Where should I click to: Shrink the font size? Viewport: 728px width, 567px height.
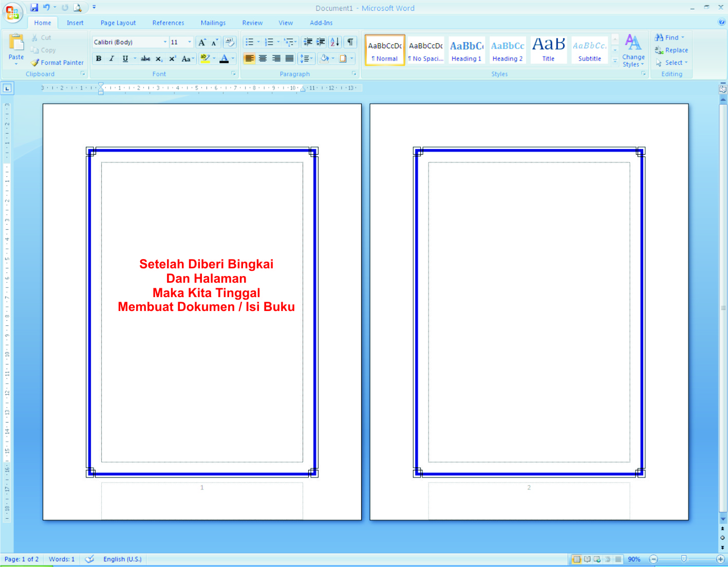point(215,42)
